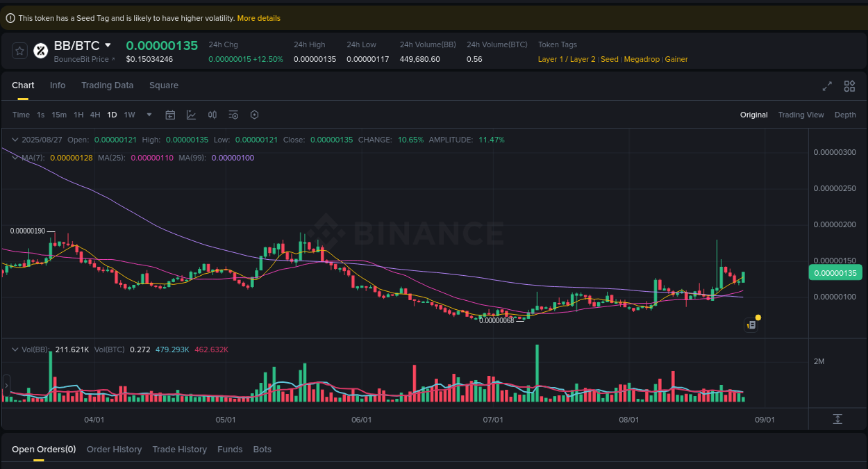Open the indicator settings icon
The height and width of the screenshot is (469, 868).
tap(233, 115)
